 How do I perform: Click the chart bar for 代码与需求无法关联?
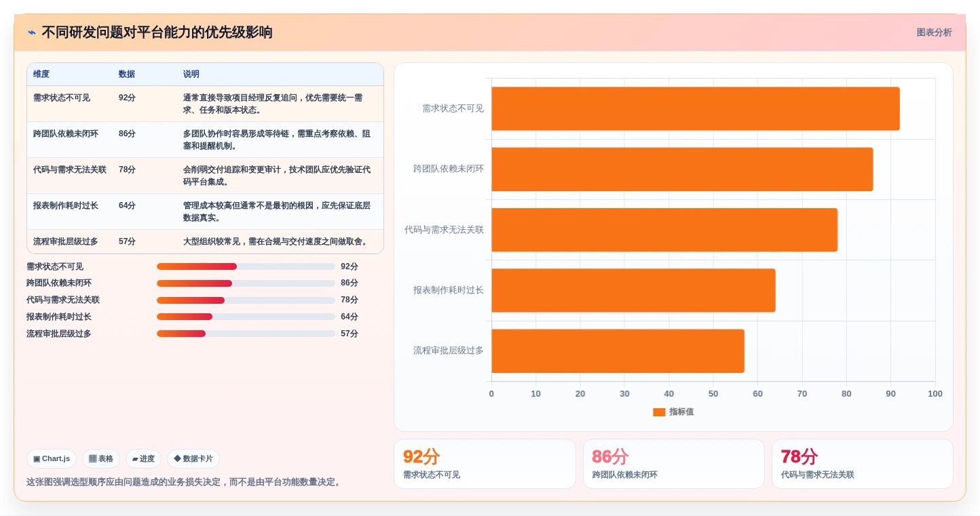tap(664, 230)
